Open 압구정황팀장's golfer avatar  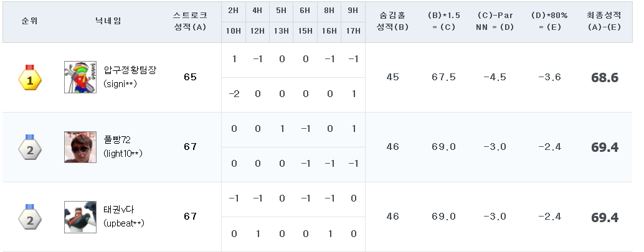click(x=80, y=78)
